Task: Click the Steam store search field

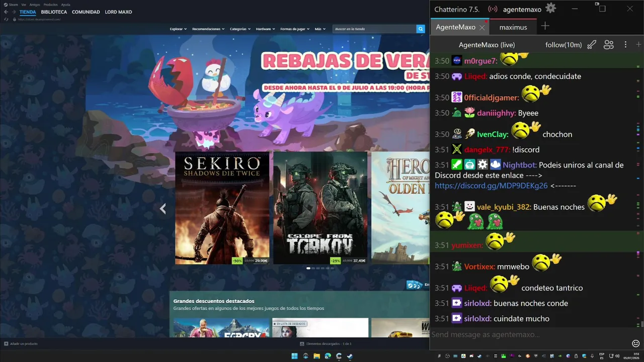Action: pos(374,29)
